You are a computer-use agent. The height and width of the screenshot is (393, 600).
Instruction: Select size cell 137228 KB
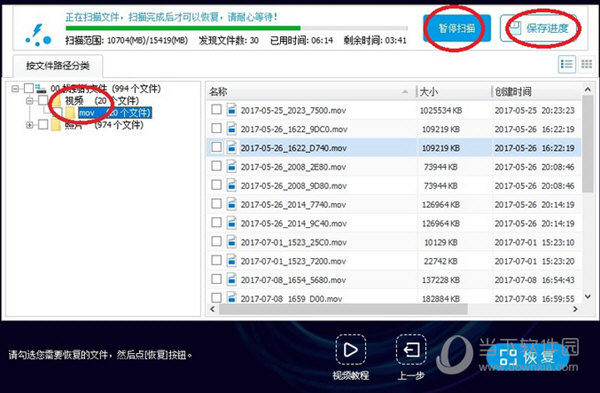[x=441, y=280]
